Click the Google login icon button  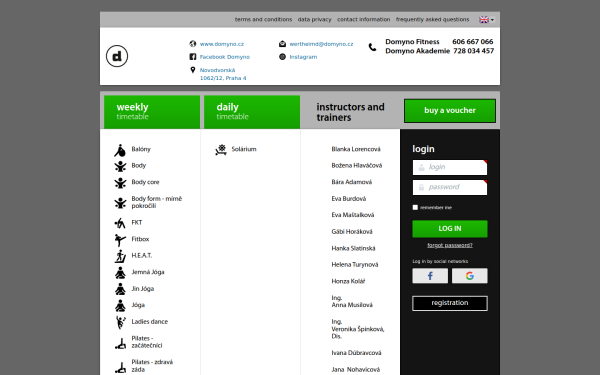click(470, 276)
